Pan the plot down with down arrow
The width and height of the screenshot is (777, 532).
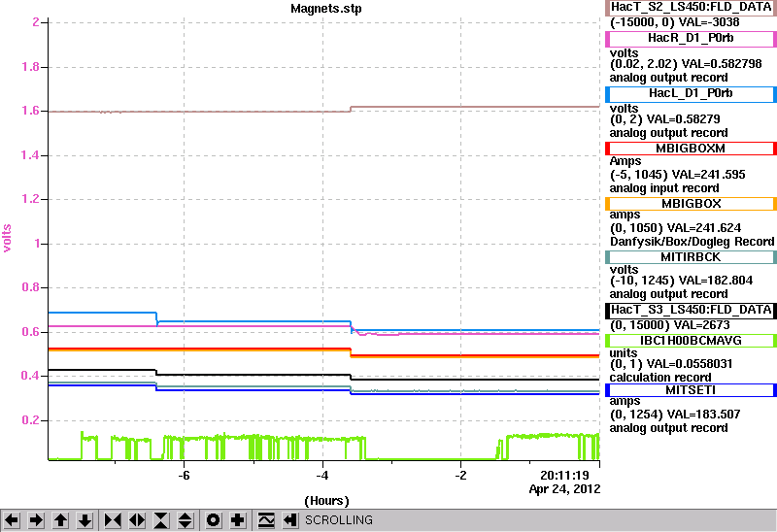click(x=85, y=520)
